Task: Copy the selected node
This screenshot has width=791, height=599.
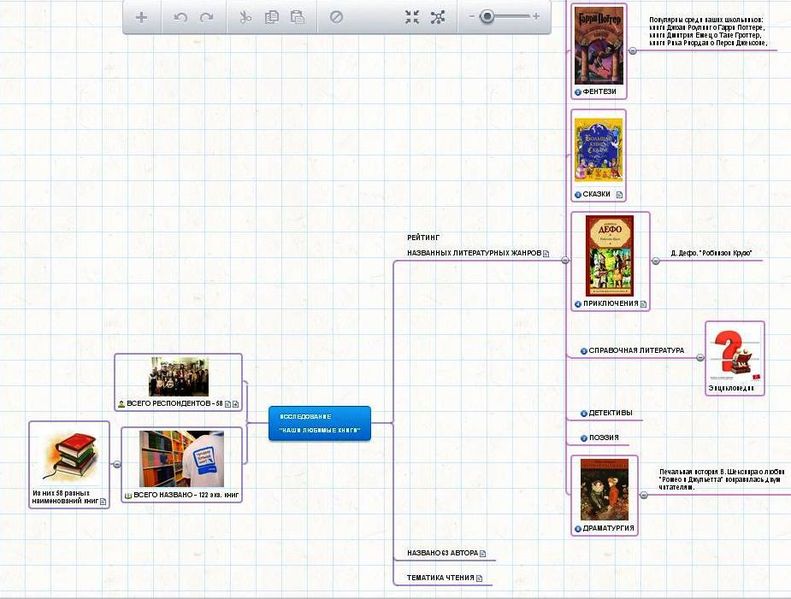Action: click(x=271, y=17)
